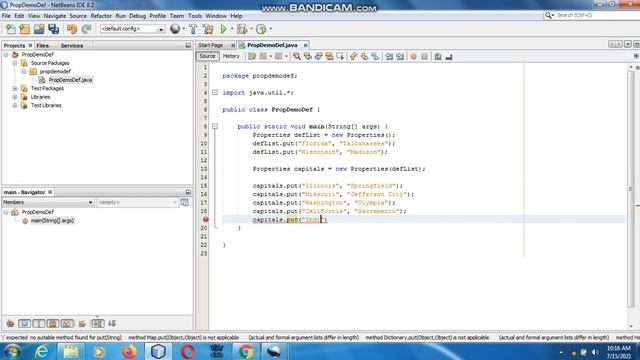Select PropDemoDef.java in project tree

tap(70, 80)
